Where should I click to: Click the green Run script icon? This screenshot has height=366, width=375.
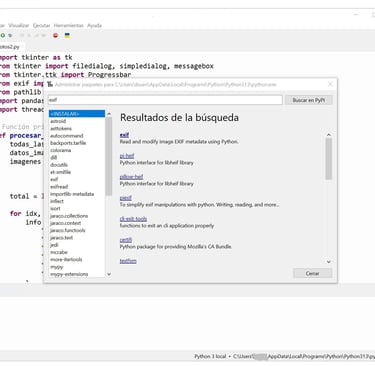coord(3,35)
